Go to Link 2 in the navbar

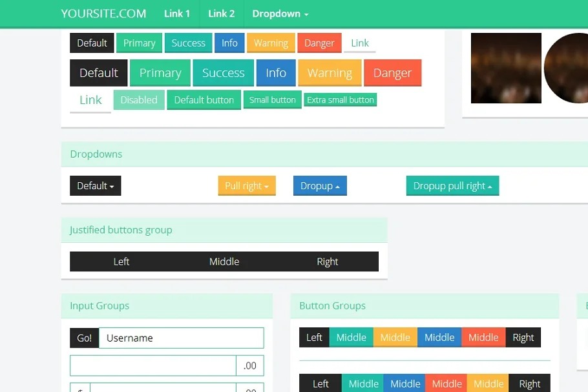coord(221,14)
